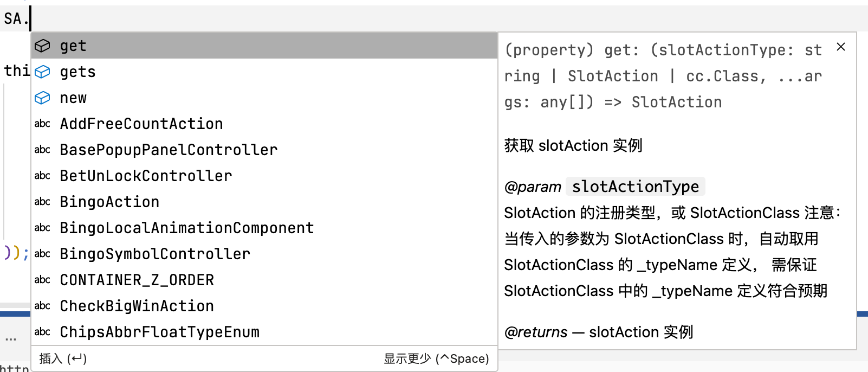Image resolution: width=868 pixels, height=372 pixels.
Task: Choose the new completion item
Action: [73, 98]
